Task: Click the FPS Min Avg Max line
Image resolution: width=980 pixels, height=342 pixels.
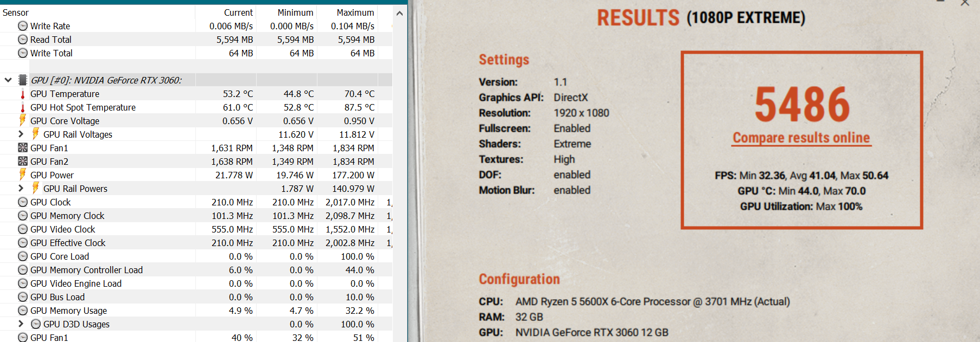Action: [801, 176]
